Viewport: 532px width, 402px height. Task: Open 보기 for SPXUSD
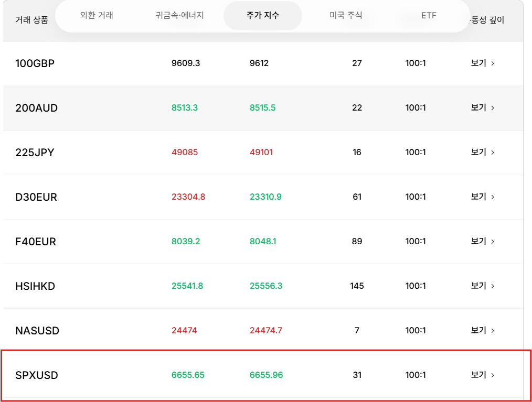(478, 375)
